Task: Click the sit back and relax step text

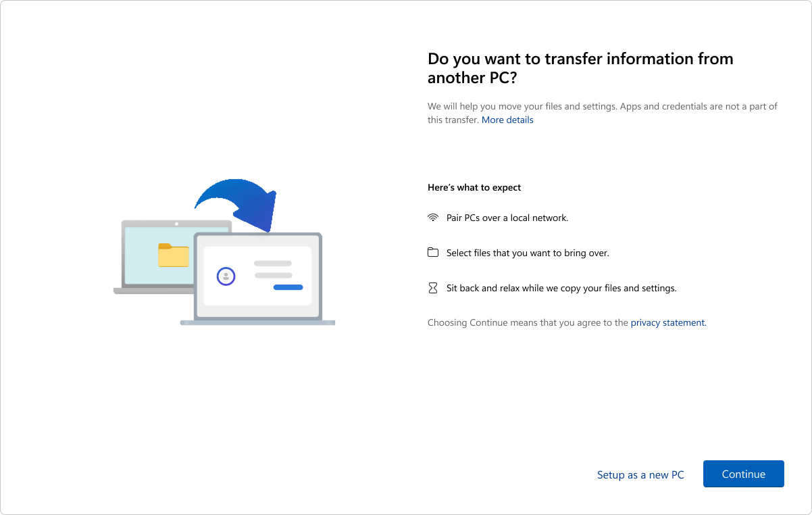Action: (x=561, y=287)
